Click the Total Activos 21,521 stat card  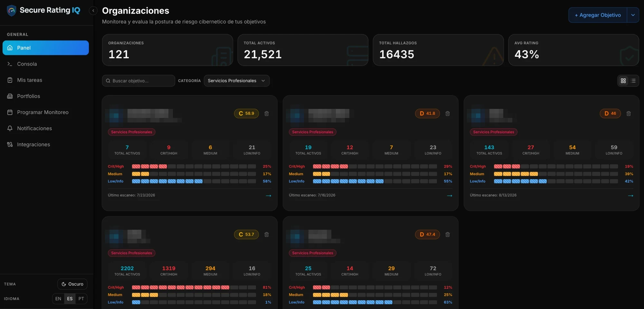[x=303, y=50]
